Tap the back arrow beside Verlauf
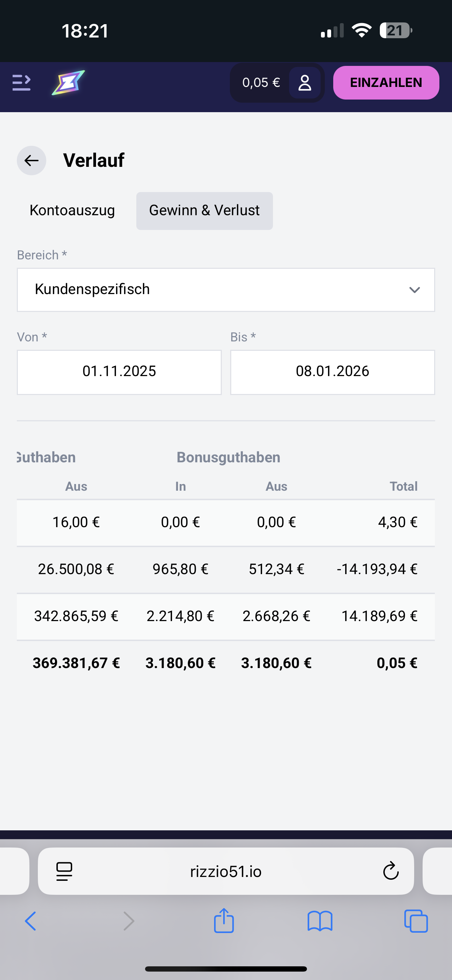 click(32, 161)
